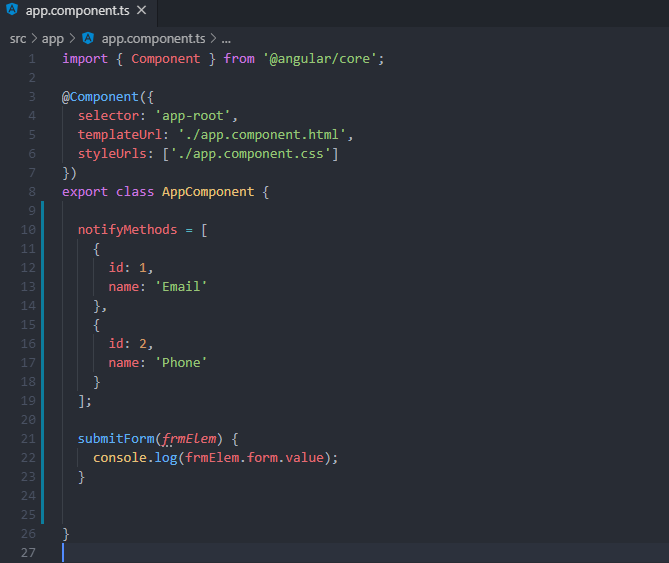Expand the breadcrumb ellipsis symbols menu
The height and width of the screenshot is (563, 669).
[226, 40]
